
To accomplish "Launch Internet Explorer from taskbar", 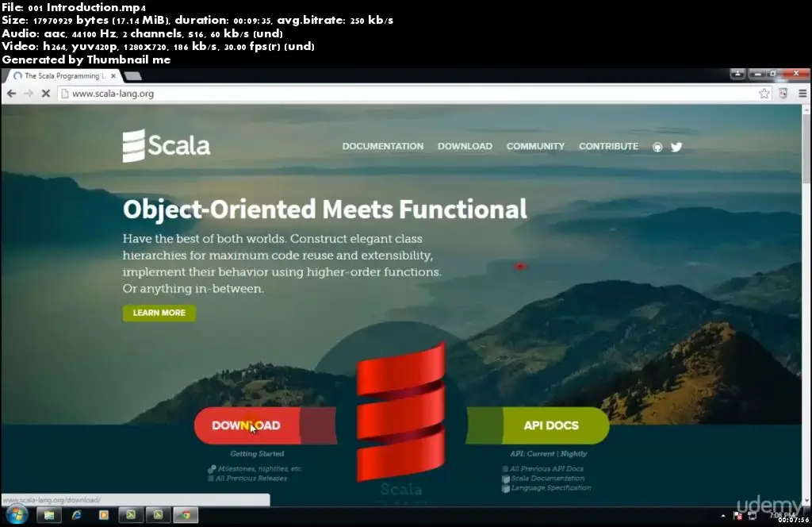I will tap(77, 515).
